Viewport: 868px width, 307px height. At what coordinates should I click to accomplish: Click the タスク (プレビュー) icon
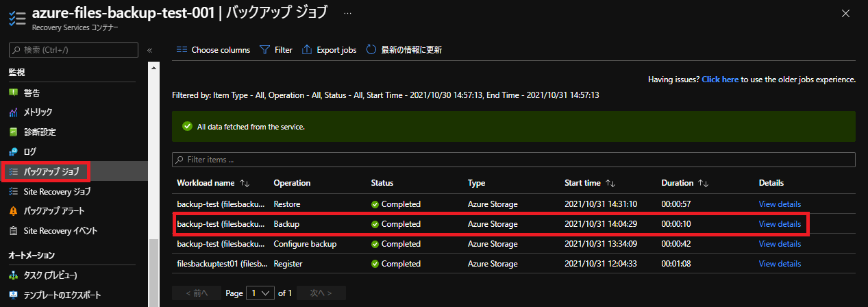pyautogui.click(x=13, y=275)
